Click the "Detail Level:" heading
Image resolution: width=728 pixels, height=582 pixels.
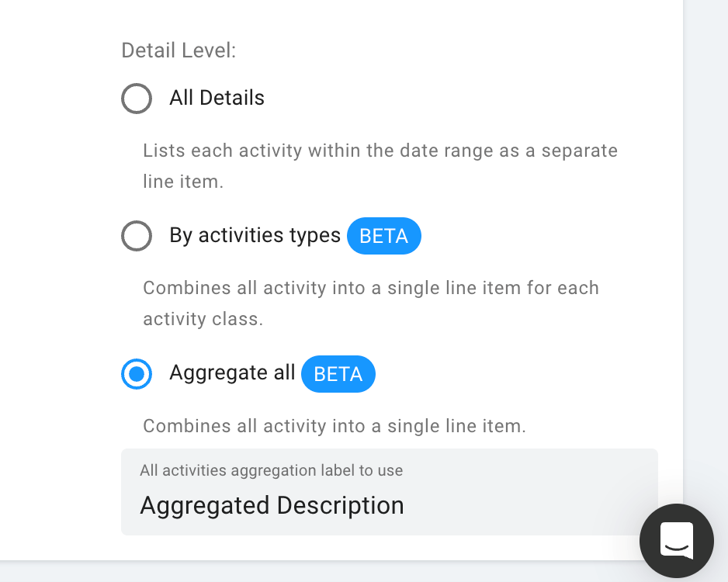coord(179,50)
